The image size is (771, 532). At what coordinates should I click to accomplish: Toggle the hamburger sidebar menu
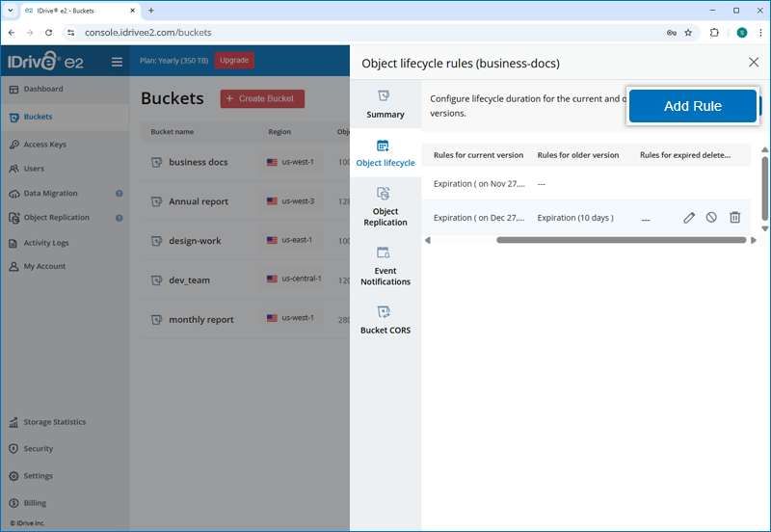(117, 62)
